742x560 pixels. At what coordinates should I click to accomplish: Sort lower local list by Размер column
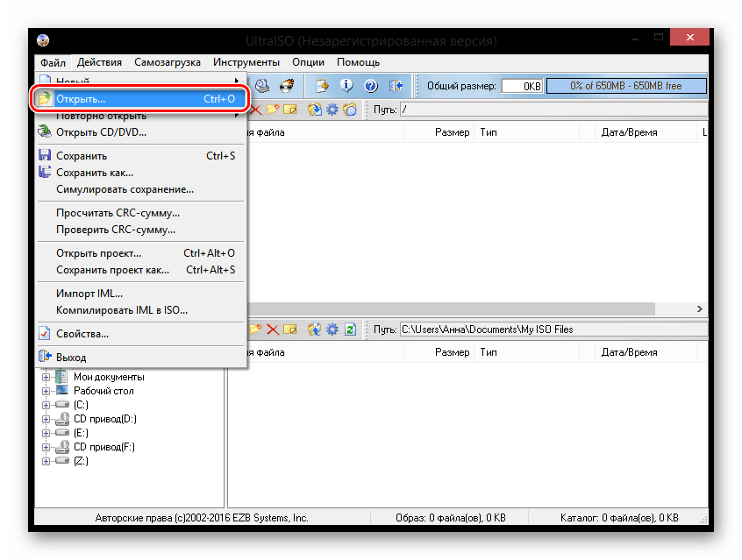439,352
